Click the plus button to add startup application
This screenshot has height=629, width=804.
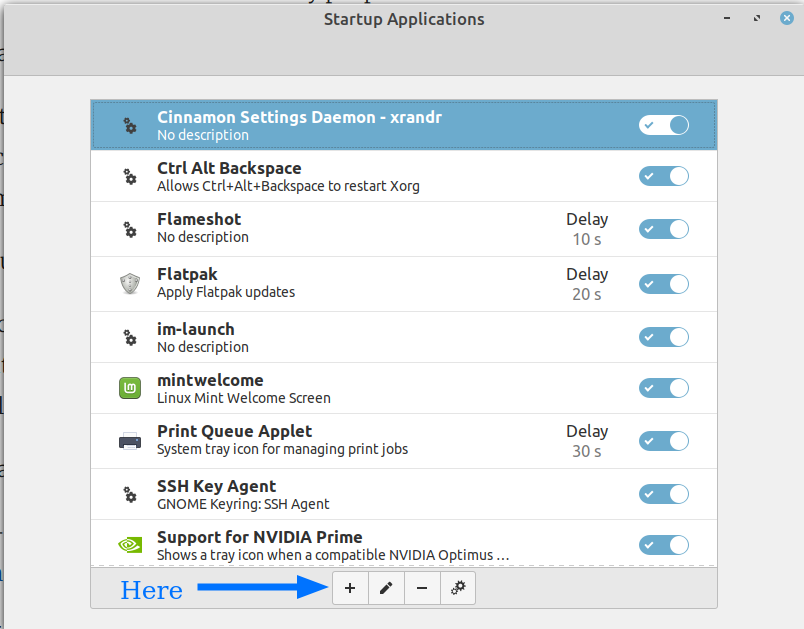pos(350,588)
